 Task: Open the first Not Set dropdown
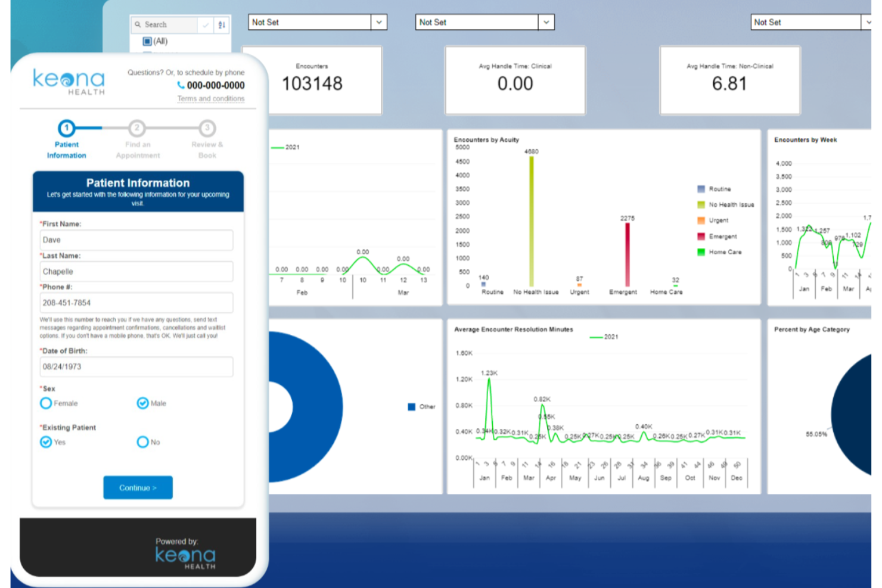click(379, 22)
